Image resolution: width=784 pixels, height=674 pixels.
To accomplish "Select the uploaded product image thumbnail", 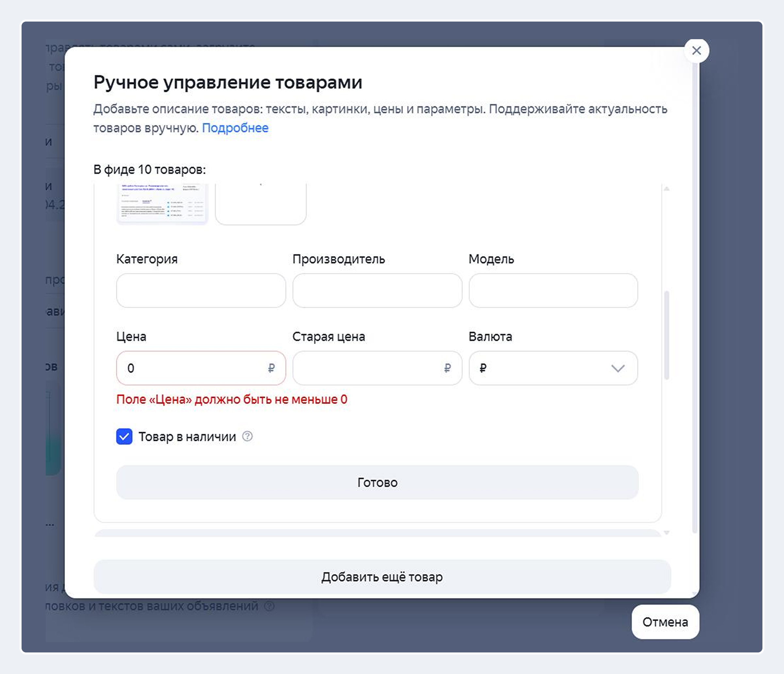I will (162, 204).
